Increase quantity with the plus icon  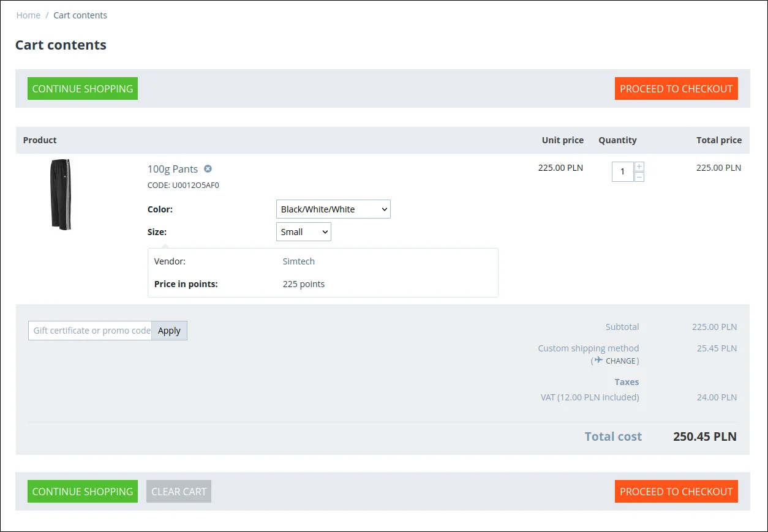tap(639, 167)
